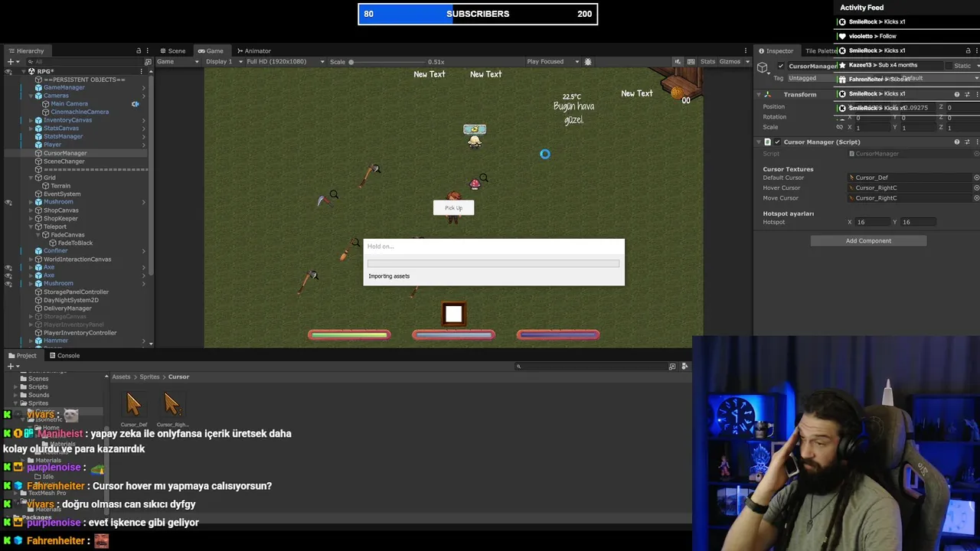The height and width of the screenshot is (551, 980).
Task: Click the Hierarchy lock icon
Action: [139, 51]
